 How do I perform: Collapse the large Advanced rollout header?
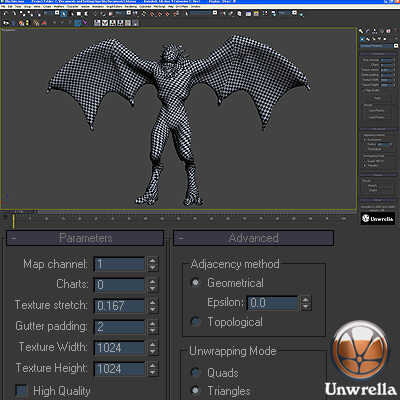pyautogui.click(x=253, y=238)
